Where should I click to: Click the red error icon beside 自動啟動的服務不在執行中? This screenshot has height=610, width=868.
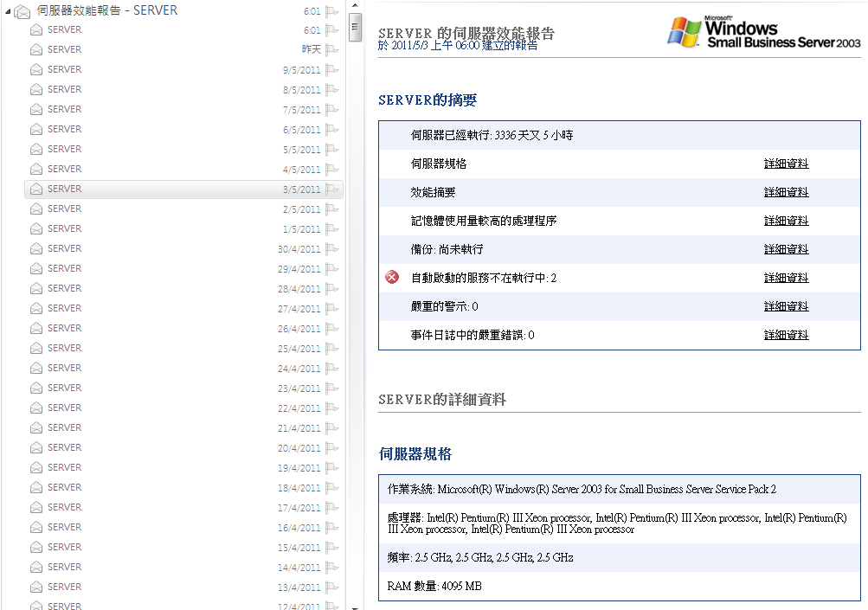392,278
